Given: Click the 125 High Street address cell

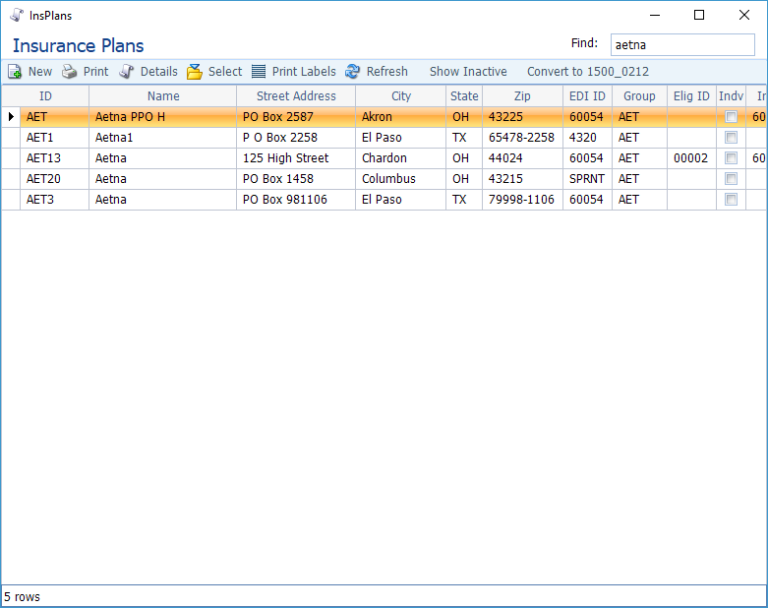Looking at the screenshot, I should tap(296, 158).
